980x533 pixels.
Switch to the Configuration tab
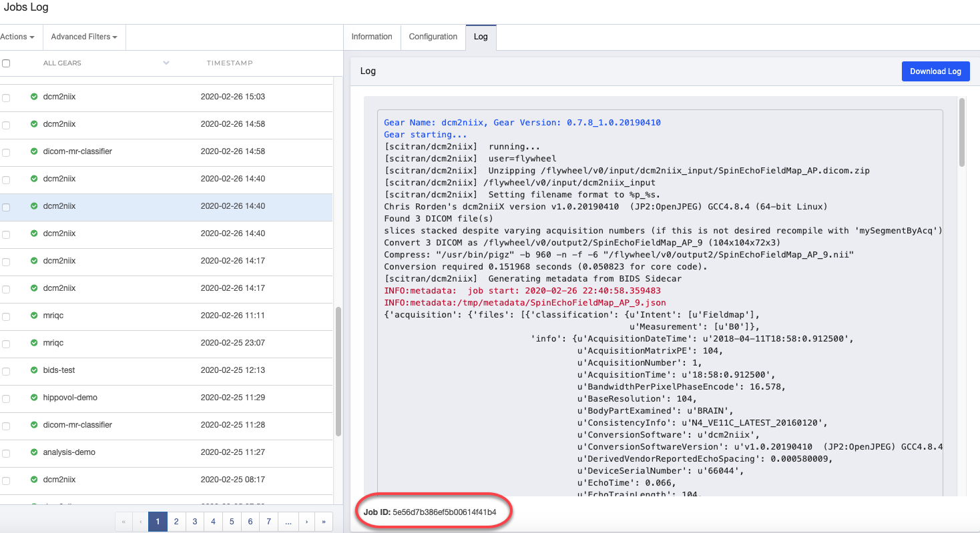click(433, 37)
